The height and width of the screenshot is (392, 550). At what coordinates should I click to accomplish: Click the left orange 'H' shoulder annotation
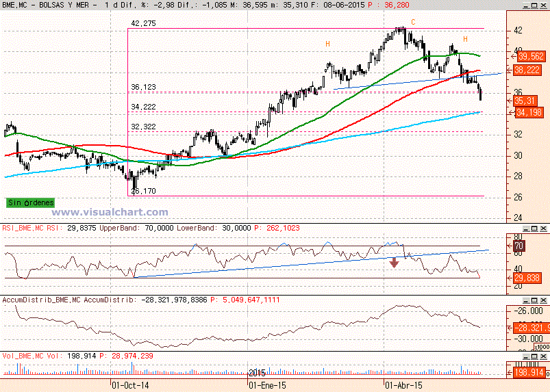(327, 44)
